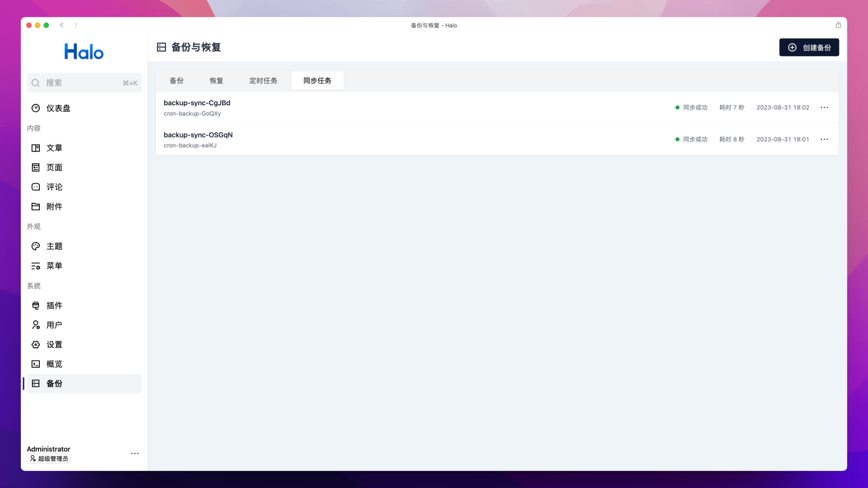Click the Administrator user name
The height and width of the screenshot is (488, 868).
point(48,449)
